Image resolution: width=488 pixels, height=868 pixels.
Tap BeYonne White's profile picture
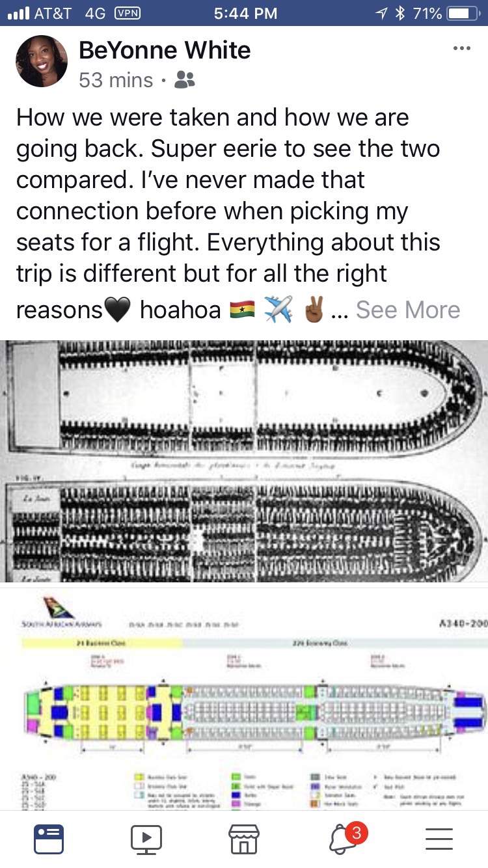pyautogui.click(x=42, y=62)
